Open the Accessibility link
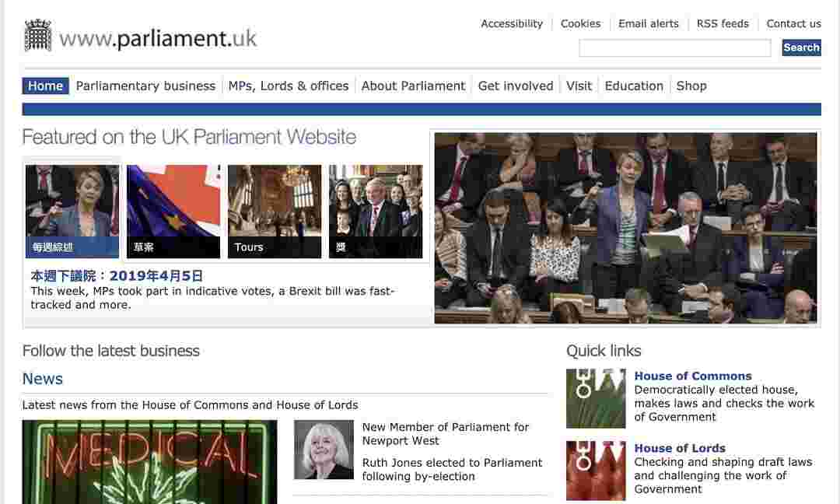Viewport: 840px width, 504px height. click(512, 23)
